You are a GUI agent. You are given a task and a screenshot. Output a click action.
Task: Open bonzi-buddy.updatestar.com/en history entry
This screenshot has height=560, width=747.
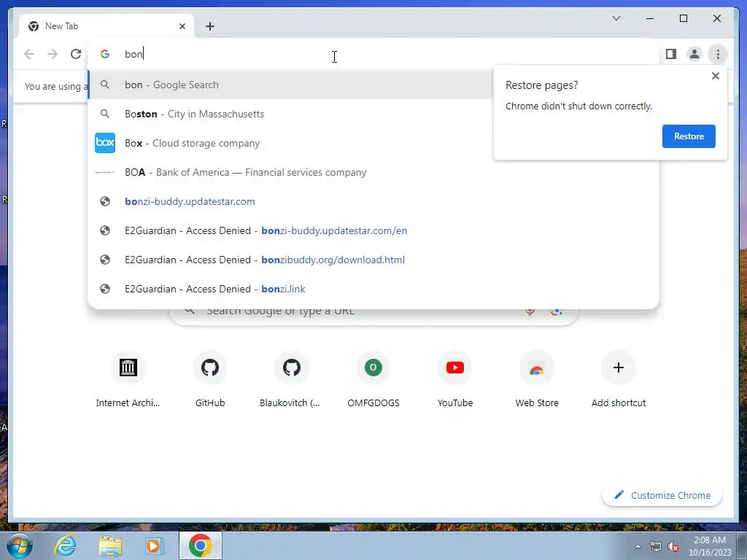pos(373,230)
